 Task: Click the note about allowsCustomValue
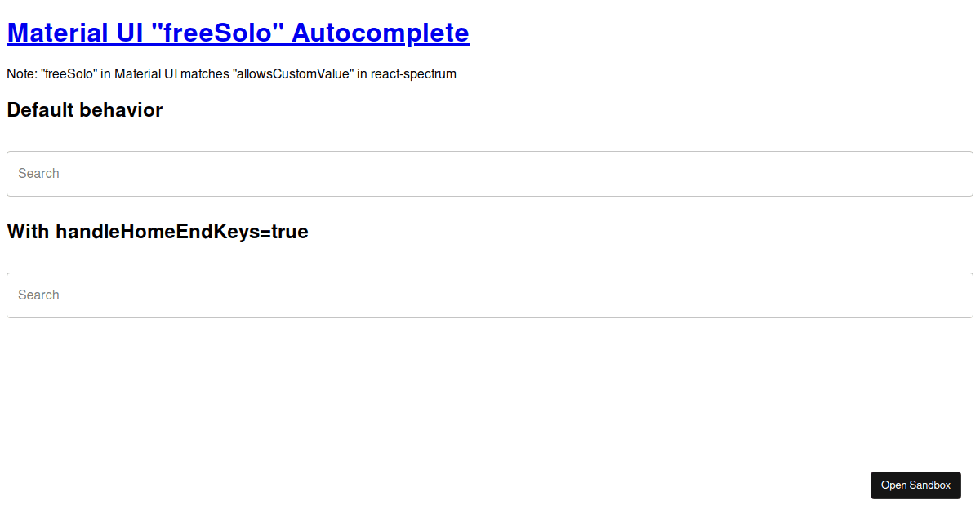coord(231,73)
